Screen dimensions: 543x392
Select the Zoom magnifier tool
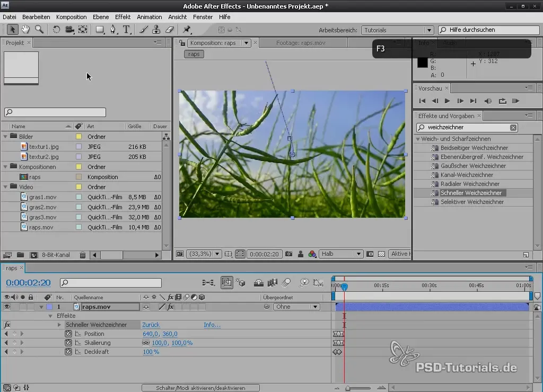click(39, 30)
